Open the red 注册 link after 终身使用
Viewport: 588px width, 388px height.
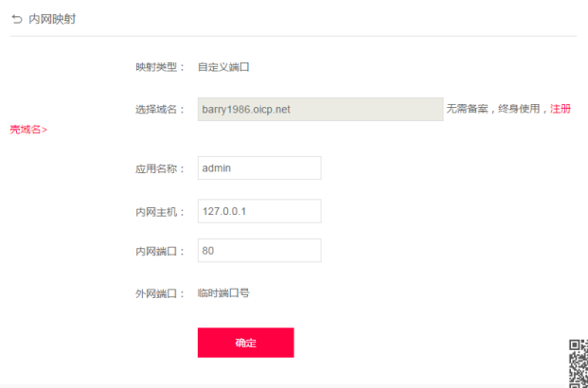(561, 109)
